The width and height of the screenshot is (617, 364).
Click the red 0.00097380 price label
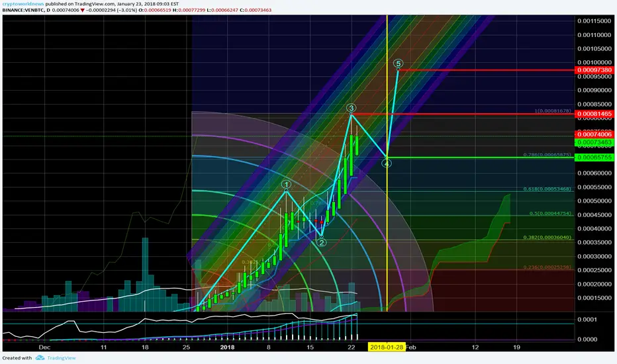coord(594,70)
